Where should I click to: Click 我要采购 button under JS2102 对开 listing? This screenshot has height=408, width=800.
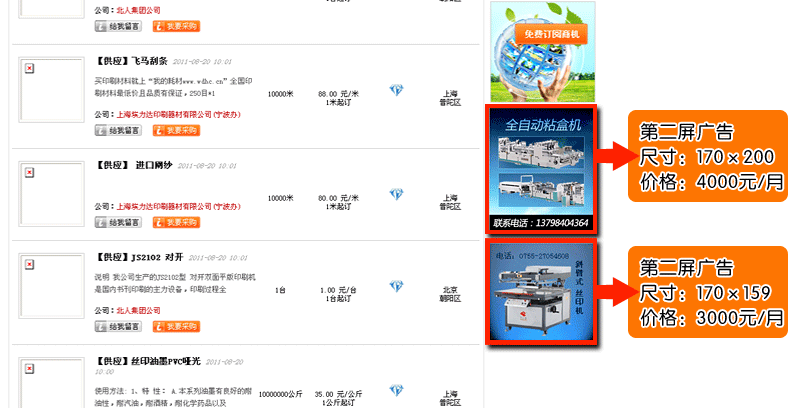pyautogui.click(x=177, y=326)
